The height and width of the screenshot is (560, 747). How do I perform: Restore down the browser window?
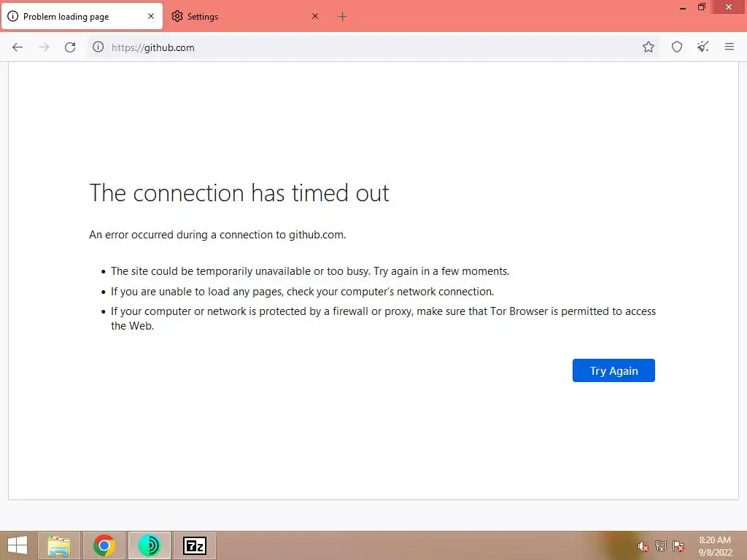pos(702,7)
